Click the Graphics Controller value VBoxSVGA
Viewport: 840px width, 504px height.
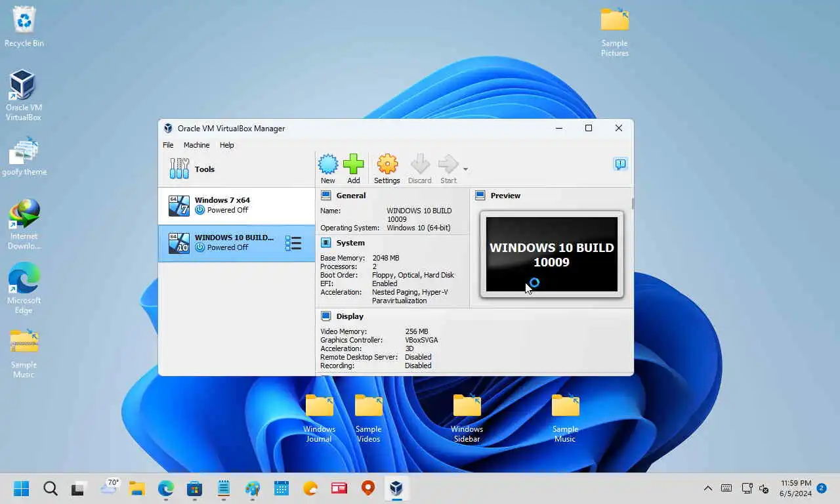click(421, 340)
